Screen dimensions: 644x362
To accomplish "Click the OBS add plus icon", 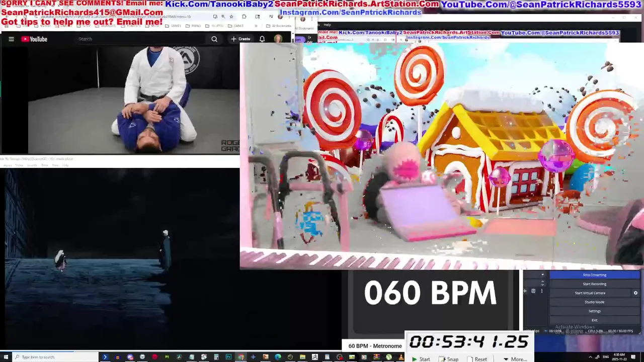I will [525, 291].
